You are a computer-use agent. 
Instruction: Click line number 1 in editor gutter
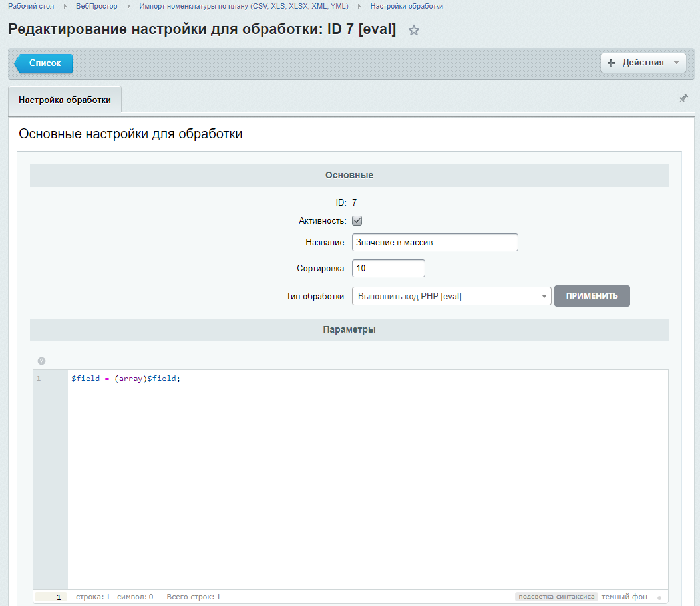(39, 379)
